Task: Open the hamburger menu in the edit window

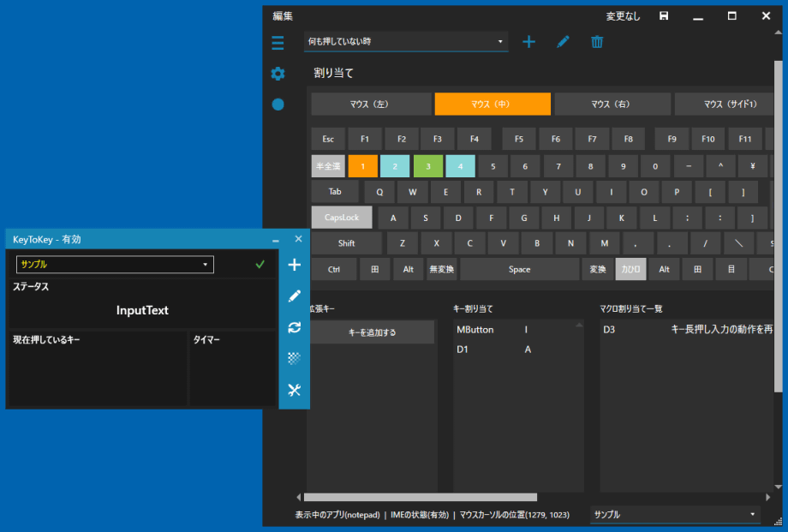Action: [278, 42]
